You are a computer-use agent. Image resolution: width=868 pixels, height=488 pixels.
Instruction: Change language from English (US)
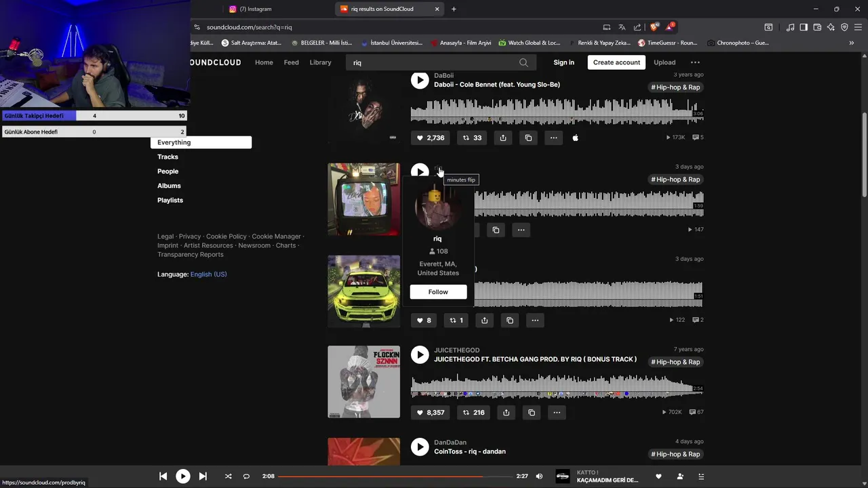208,274
